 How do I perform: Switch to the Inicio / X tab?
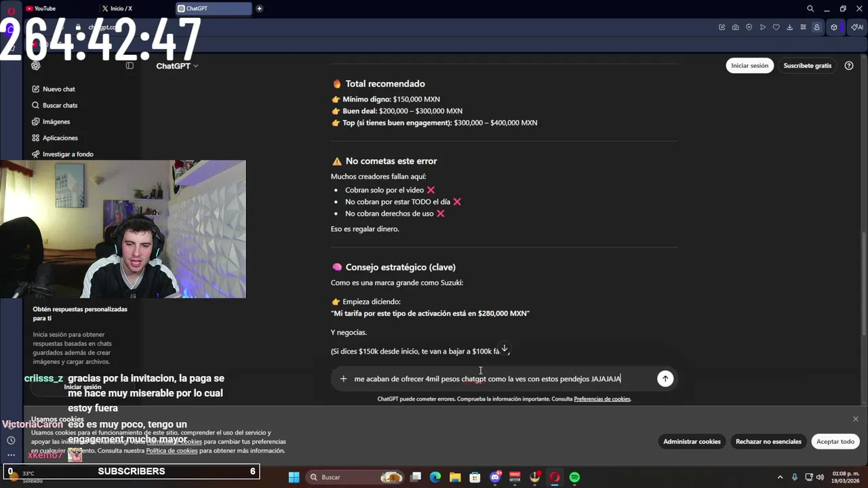pyautogui.click(x=135, y=9)
